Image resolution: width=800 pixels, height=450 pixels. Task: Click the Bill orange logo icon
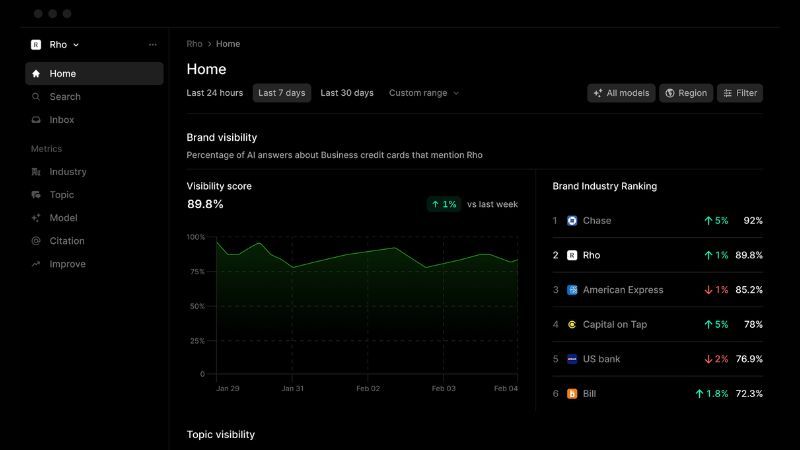pos(572,394)
